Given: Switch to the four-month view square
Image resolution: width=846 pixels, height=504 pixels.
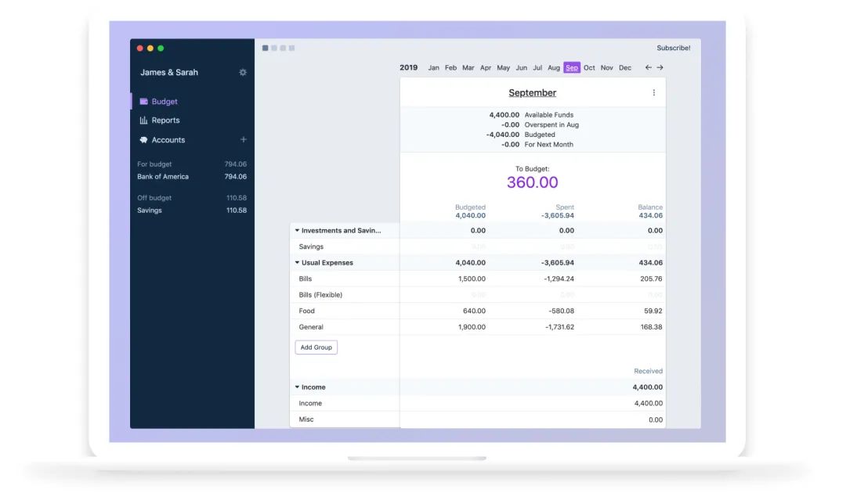Looking at the screenshot, I should 292,48.
